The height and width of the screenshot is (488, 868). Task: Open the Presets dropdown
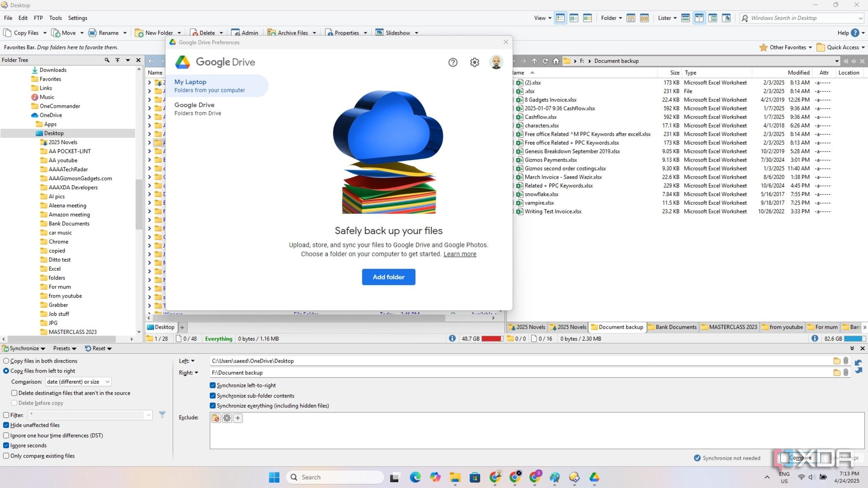65,348
